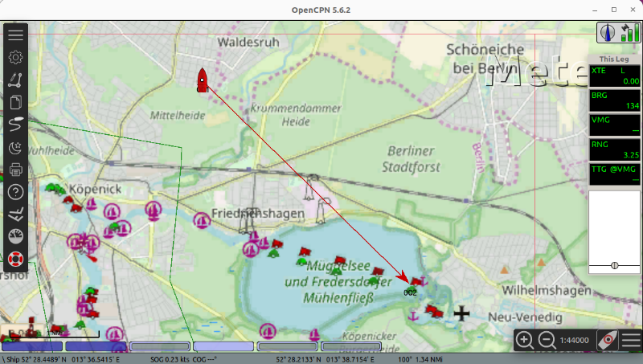Click the Neu-Venedig map label

click(x=525, y=317)
